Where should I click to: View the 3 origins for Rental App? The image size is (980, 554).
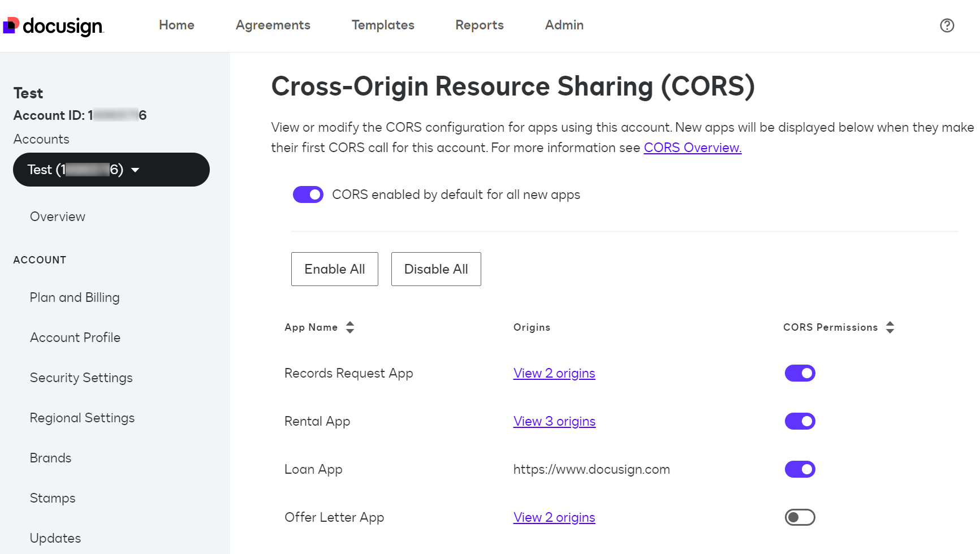554,421
